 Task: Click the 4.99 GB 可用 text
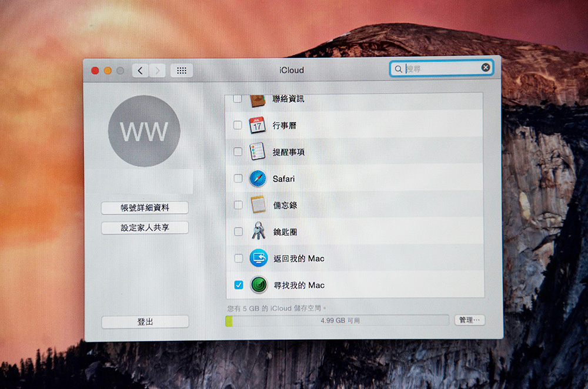(x=340, y=321)
